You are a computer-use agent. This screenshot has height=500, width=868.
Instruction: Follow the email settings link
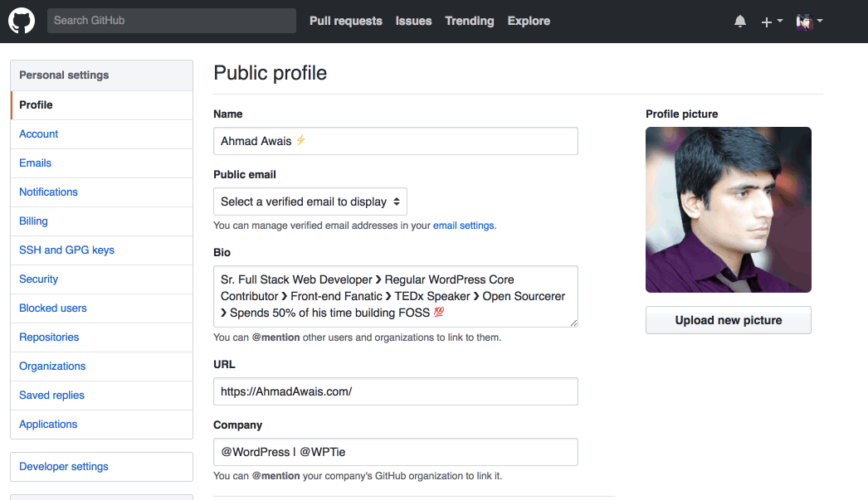tap(464, 226)
